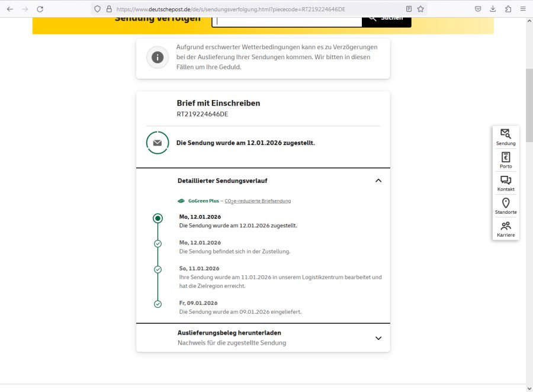Click the tracking protection shield icon
533x392 pixels.
98,9
